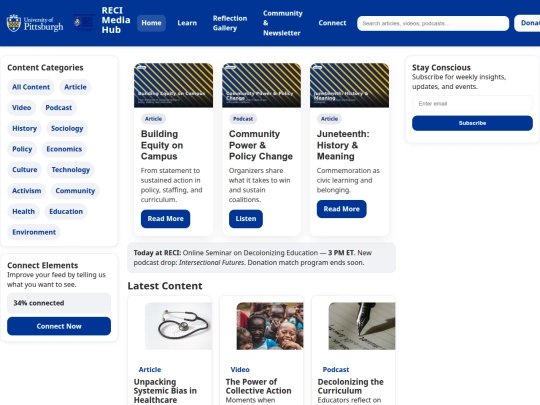Select the Environment category chip
The height and width of the screenshot is (405, 540).
click(34, 232)
